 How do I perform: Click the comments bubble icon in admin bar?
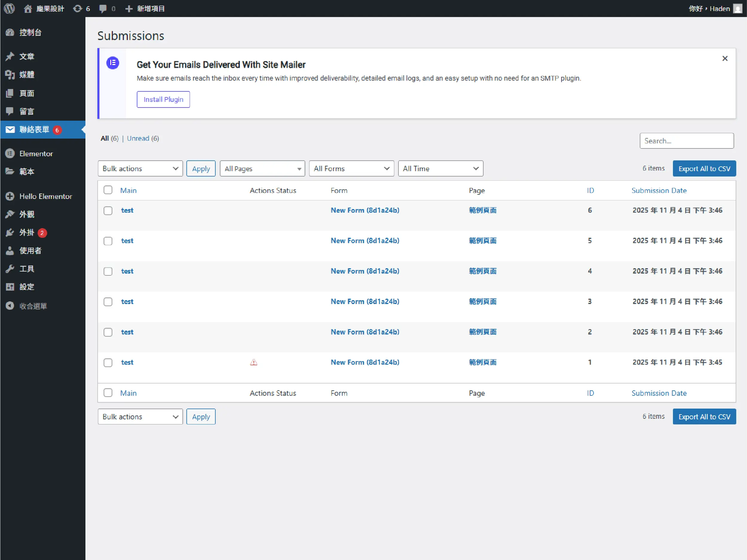(103, 8)
